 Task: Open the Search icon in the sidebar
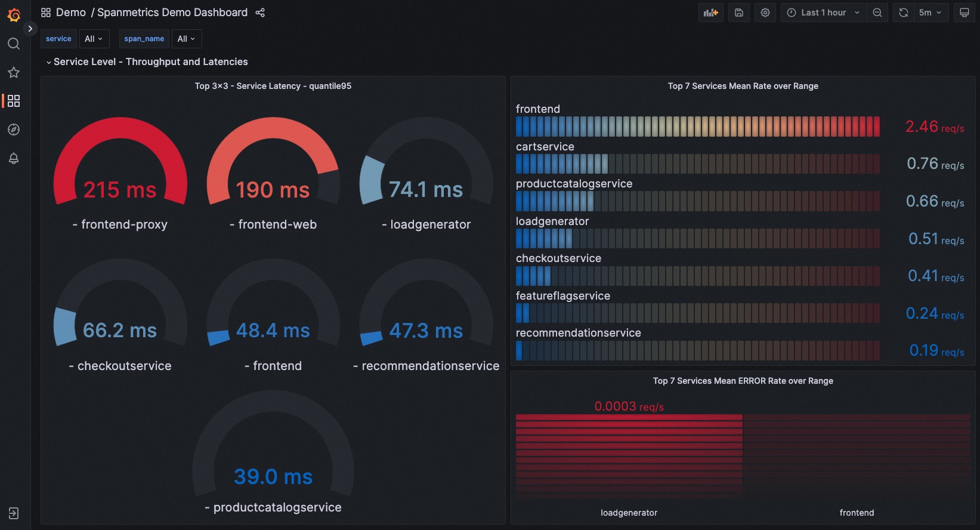pos(14,44)
